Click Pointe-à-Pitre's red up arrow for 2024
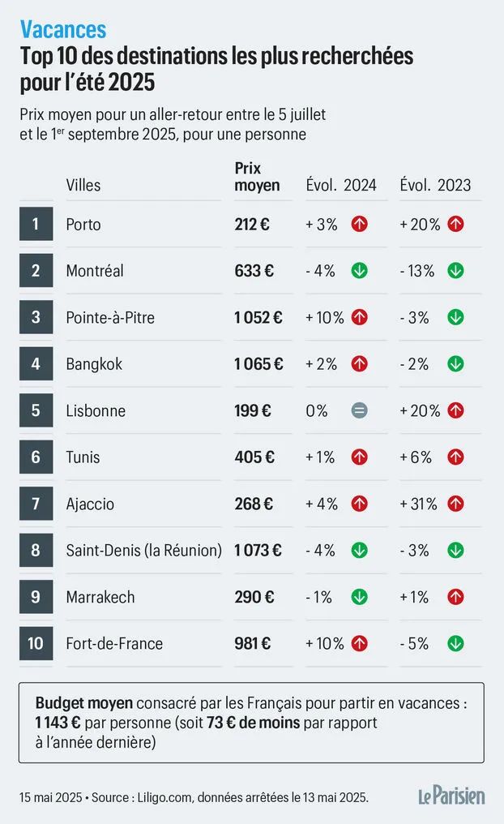 pyautogui.click(x=359, y=317)
